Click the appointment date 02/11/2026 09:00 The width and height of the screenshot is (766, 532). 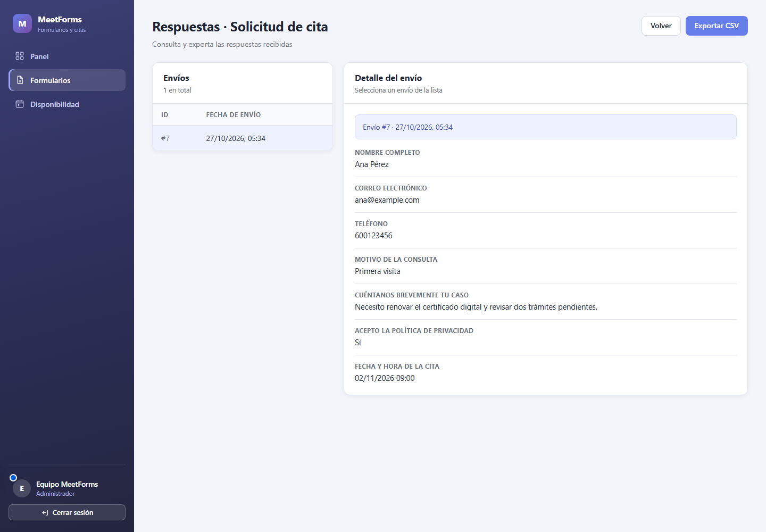point(385,378)
